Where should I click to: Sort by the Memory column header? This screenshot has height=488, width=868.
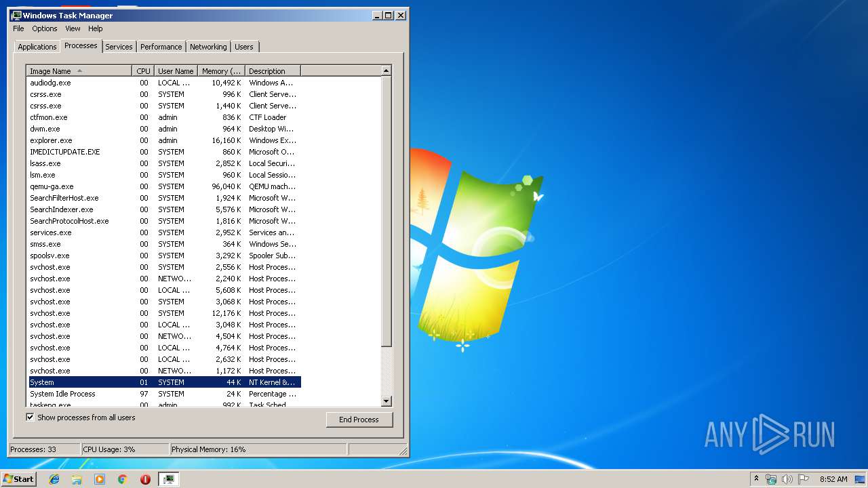221,71
